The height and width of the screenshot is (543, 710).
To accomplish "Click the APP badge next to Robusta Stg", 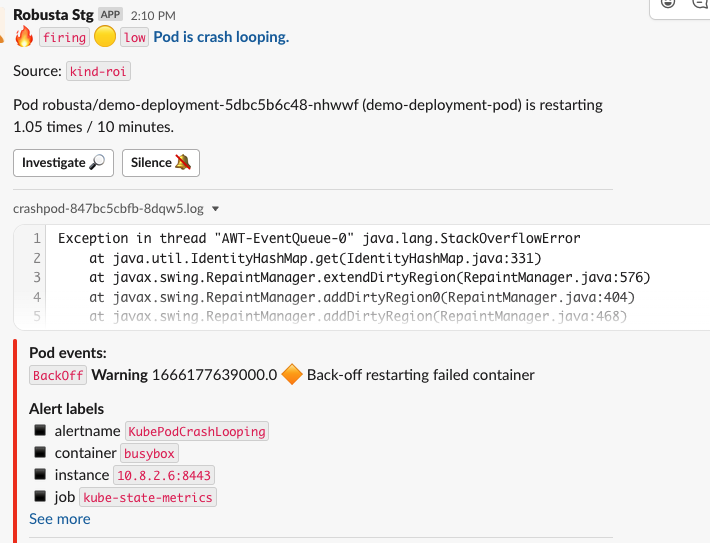I will pos(110,14).
